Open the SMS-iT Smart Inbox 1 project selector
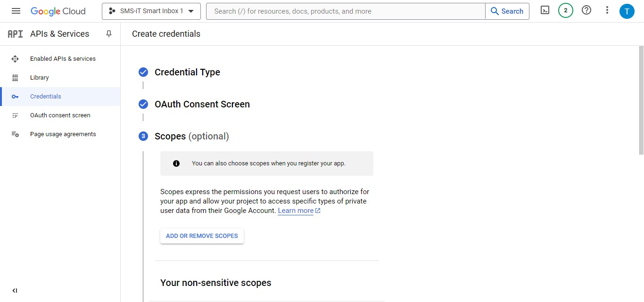644x302 pixels. coord(151,11)
